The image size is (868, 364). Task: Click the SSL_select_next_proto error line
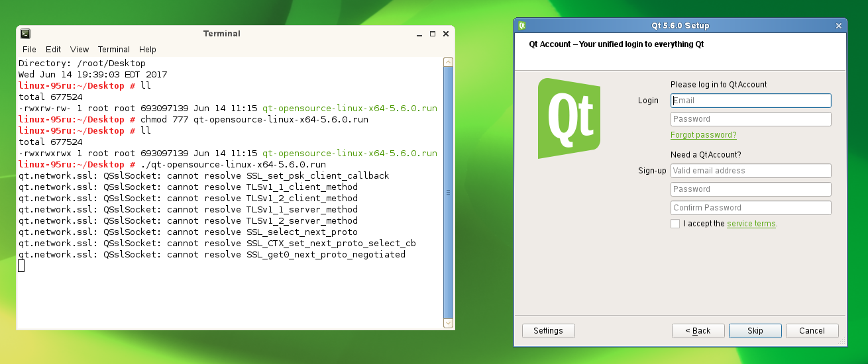(x=188, y=232)
